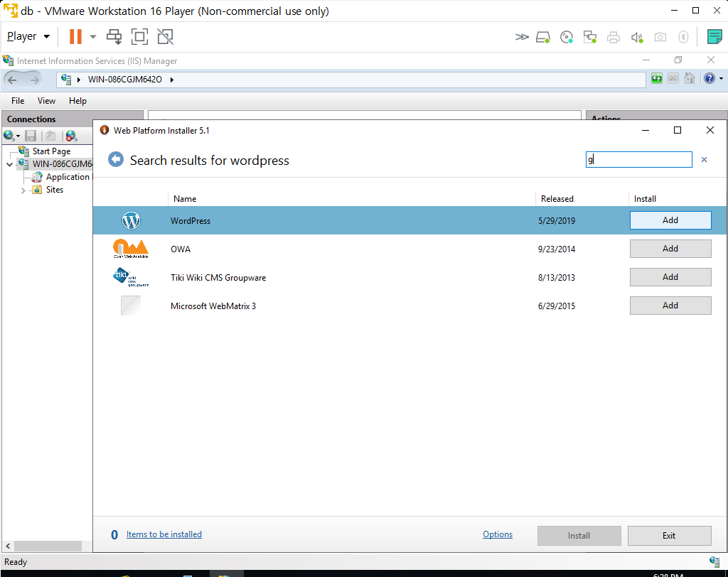Open the Player menu dropdown
Viewport: 728px width, 577px height.
pos(28,36)
